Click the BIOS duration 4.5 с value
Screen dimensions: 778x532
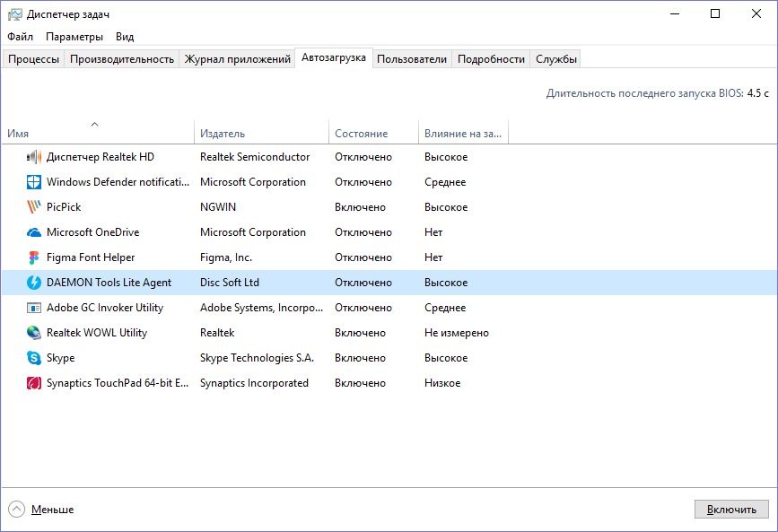[x=757, y=93]
